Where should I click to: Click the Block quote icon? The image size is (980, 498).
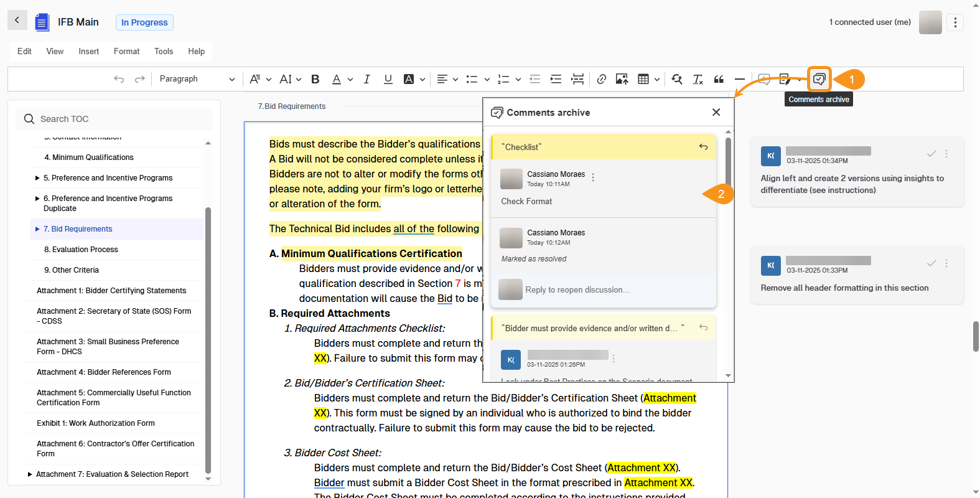tap(719, 79)
